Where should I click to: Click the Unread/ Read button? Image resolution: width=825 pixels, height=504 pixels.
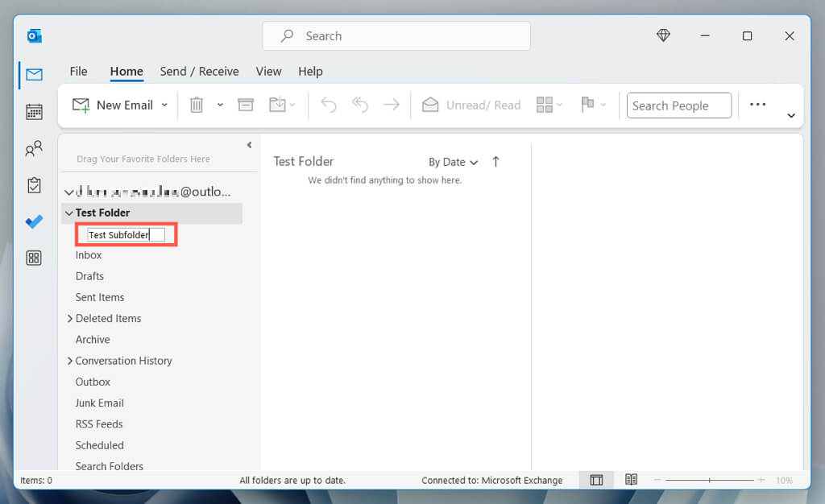click(x=471, y=105)
